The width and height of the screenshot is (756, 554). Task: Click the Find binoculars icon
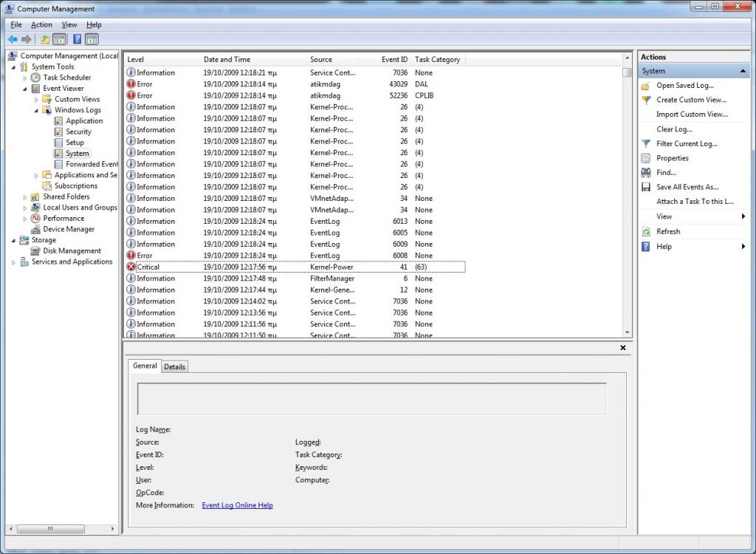click(x=646, y=173)
